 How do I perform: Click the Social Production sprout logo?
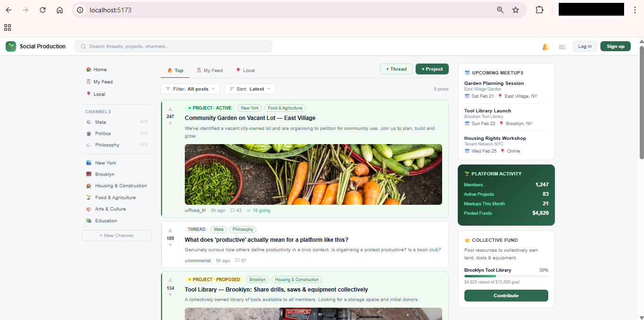click(x=11, y=46)
